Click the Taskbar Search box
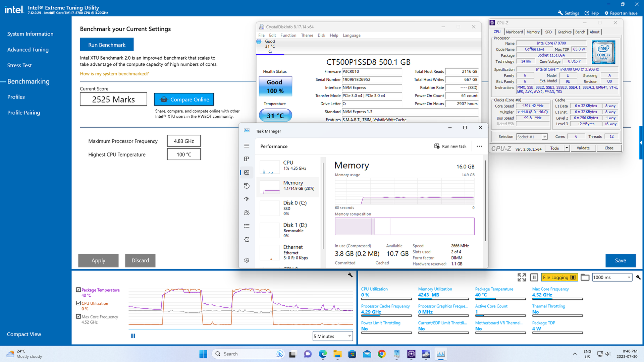644x362 pixels. [x=248, y=354]
